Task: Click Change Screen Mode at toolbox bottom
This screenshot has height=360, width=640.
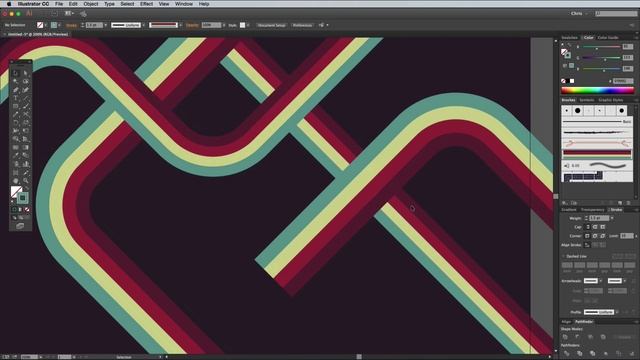Action: click(x=20, y=226)
